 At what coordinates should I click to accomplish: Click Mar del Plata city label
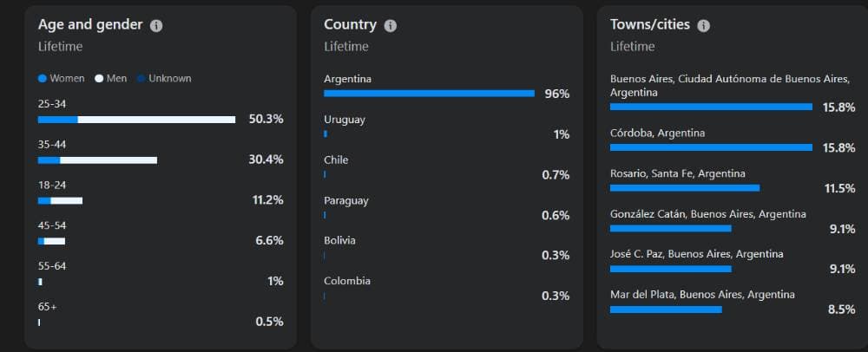702,295
